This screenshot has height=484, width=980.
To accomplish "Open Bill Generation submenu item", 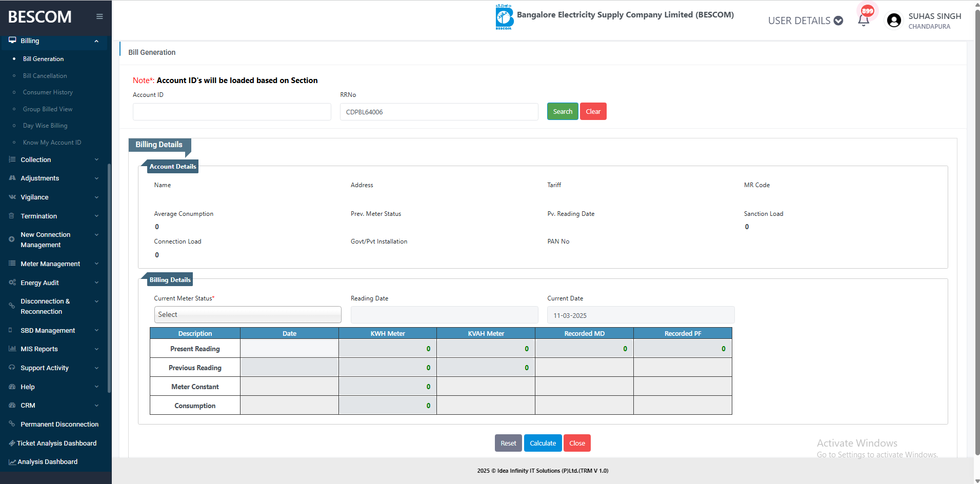I will pos(43,59).
